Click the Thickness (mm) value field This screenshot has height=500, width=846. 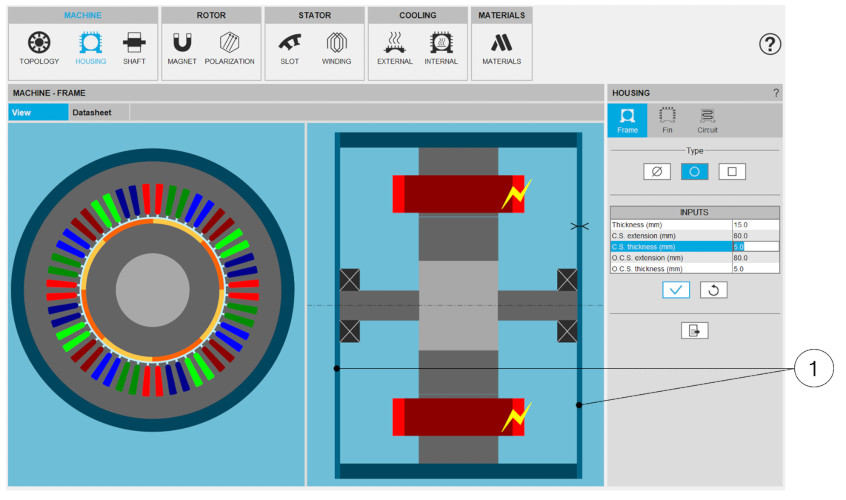pos(754,225)
